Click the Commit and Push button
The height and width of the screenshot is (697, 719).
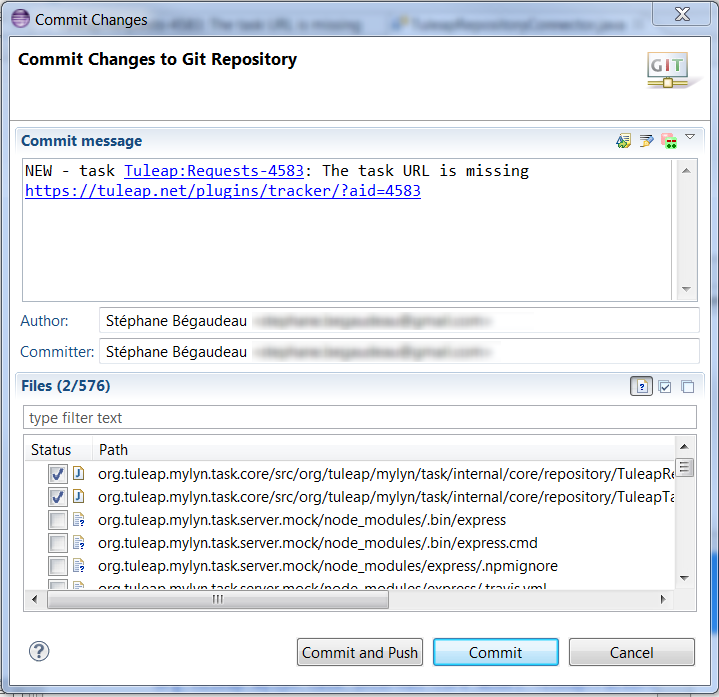coord(360,652)
